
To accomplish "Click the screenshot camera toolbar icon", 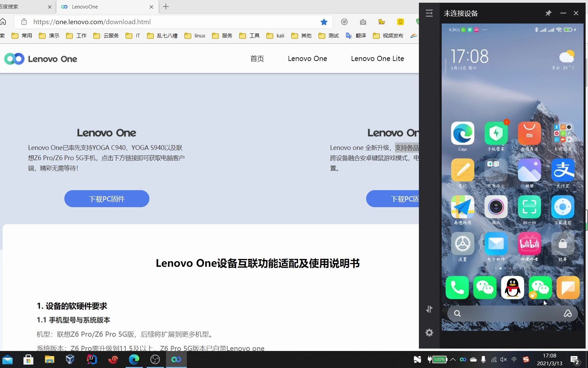I will click(363, 22).
